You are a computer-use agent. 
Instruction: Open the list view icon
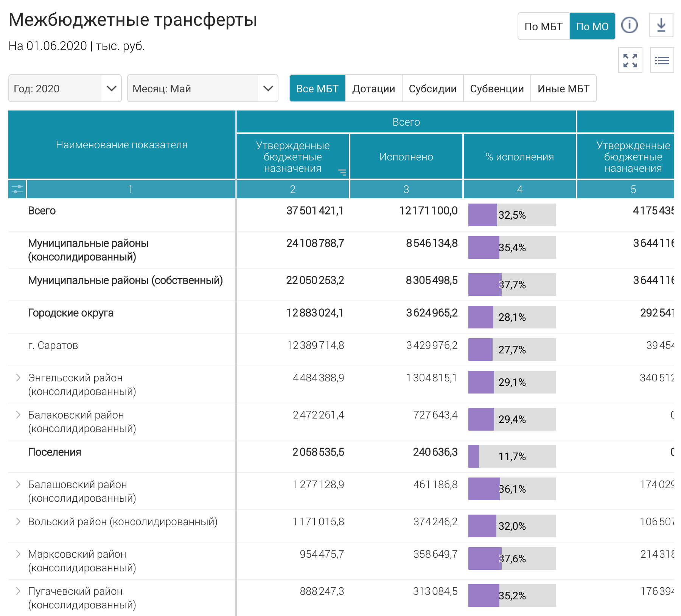(x=662, y=60)
